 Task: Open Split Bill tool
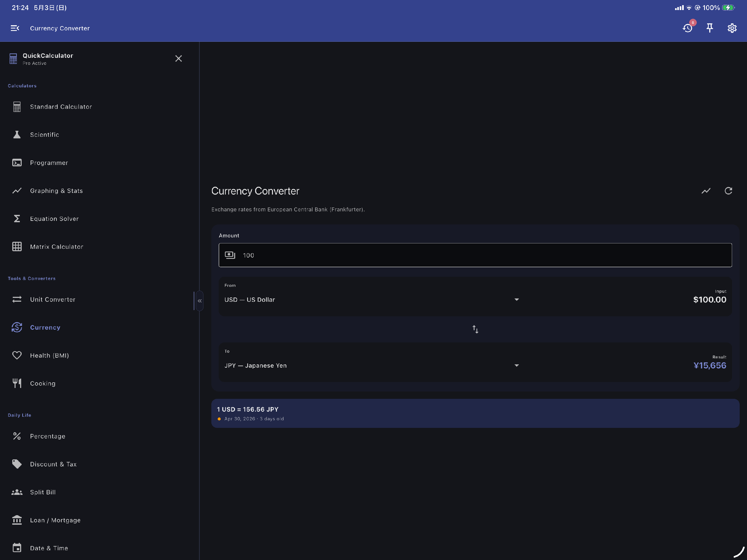click(98, 492)
